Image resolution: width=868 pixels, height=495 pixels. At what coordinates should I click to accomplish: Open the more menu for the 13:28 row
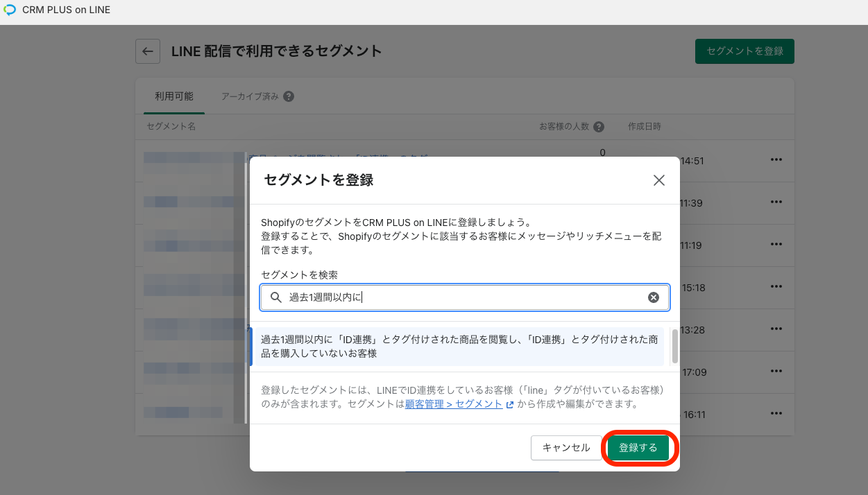tap(776, 330)
